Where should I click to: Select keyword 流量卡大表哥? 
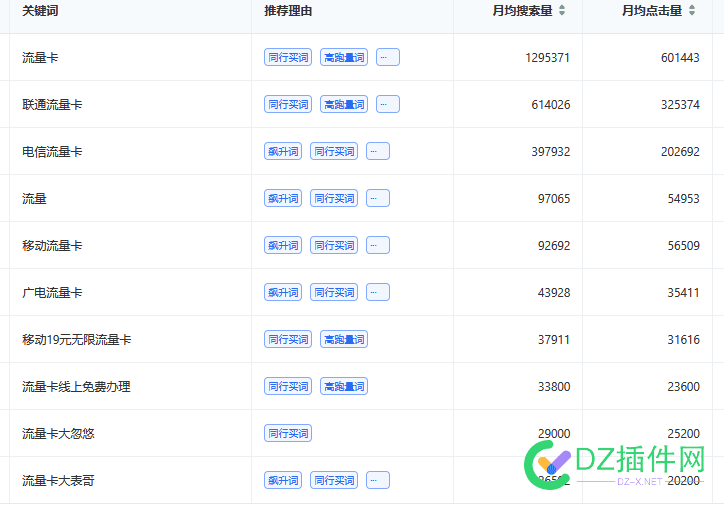(x=58, y=481)
